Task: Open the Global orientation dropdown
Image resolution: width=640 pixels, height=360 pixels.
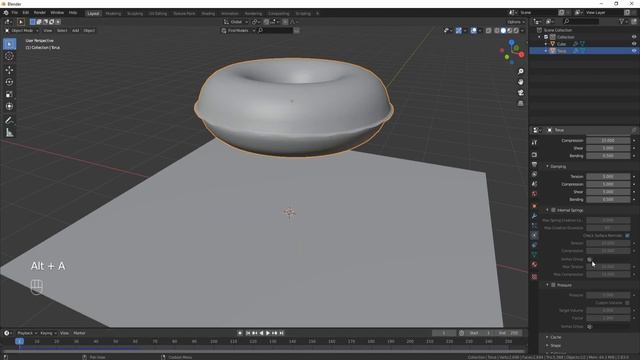Action: pos(236,22)
